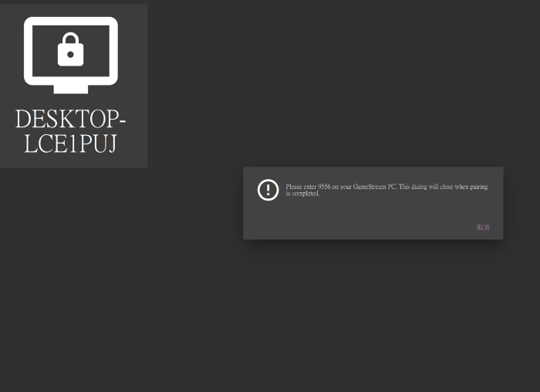Click 'Please enter' at start of dialog message

301,187
